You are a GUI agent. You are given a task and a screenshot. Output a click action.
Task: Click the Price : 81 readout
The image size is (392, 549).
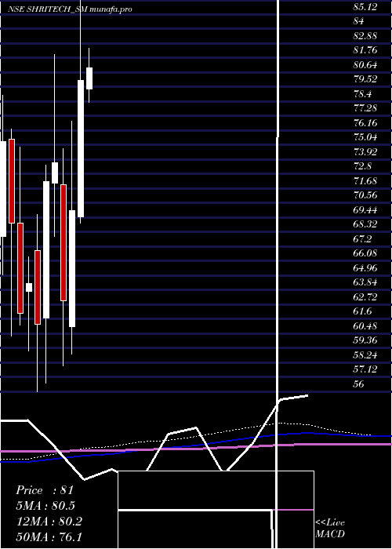point(45,490)
